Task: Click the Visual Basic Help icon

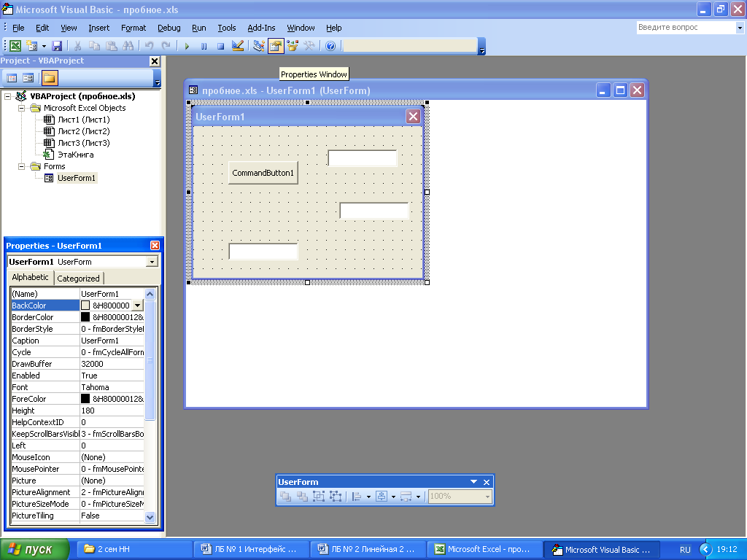Action: tap(330, 46)
